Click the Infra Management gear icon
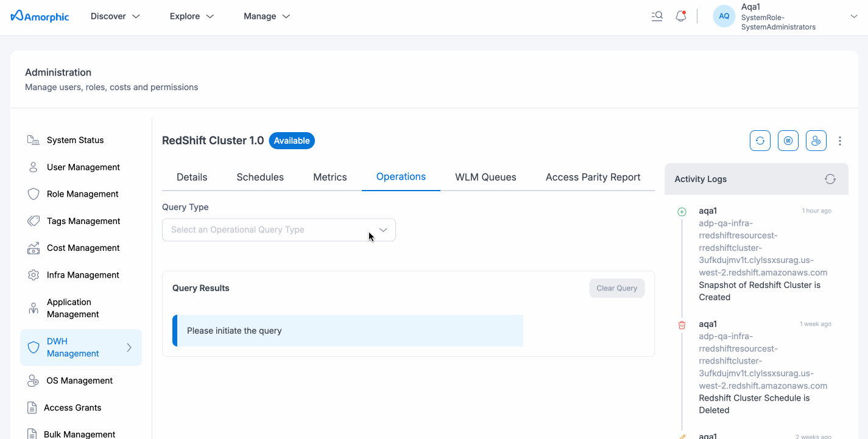The image size is (868, 439). point(34,275)
